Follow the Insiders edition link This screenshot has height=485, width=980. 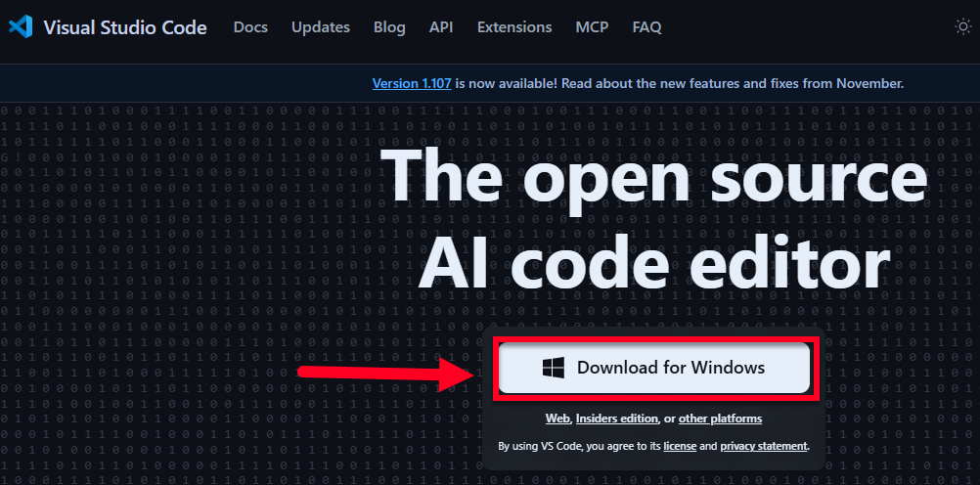tap(616, 419)
